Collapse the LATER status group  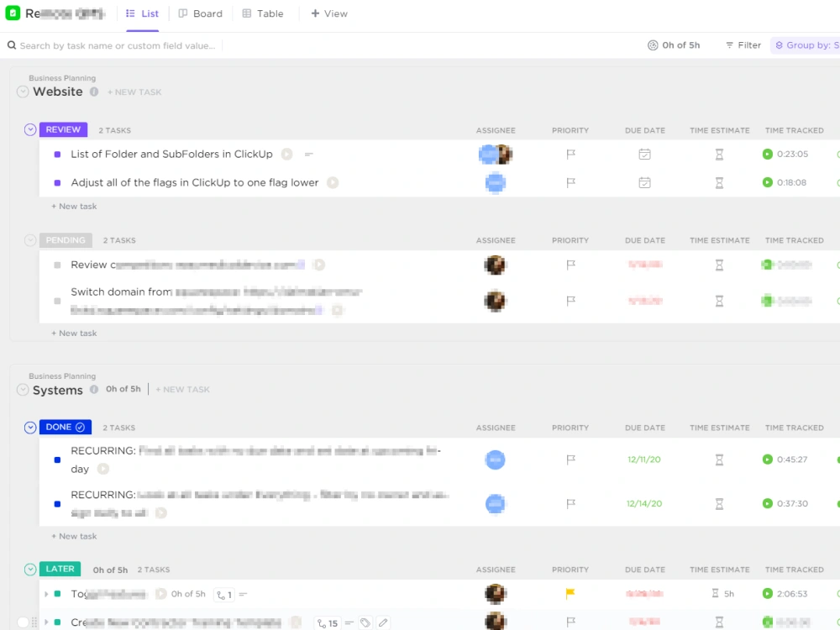click(x=30, y=570)
